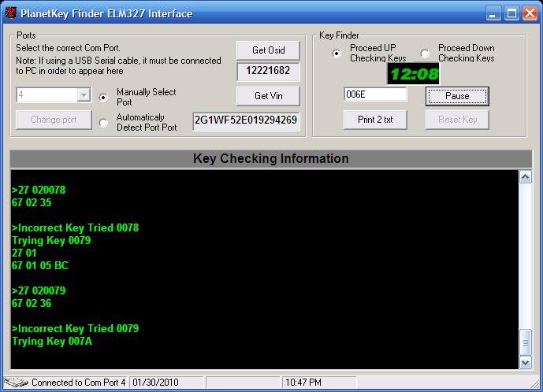The height and width of the screenshot is (392, 543).
Task: Click the log scrollbar thumb
Action: [526, 342]
